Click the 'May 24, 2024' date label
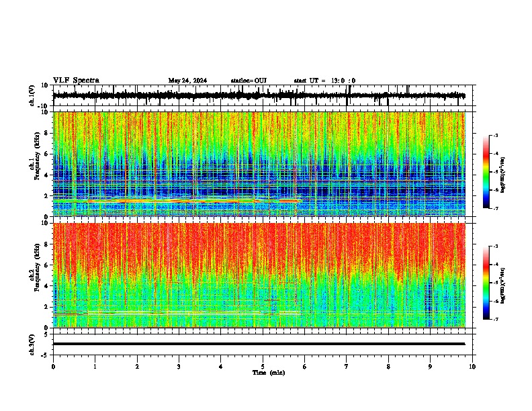532x411 pixels. pos(187,81)
